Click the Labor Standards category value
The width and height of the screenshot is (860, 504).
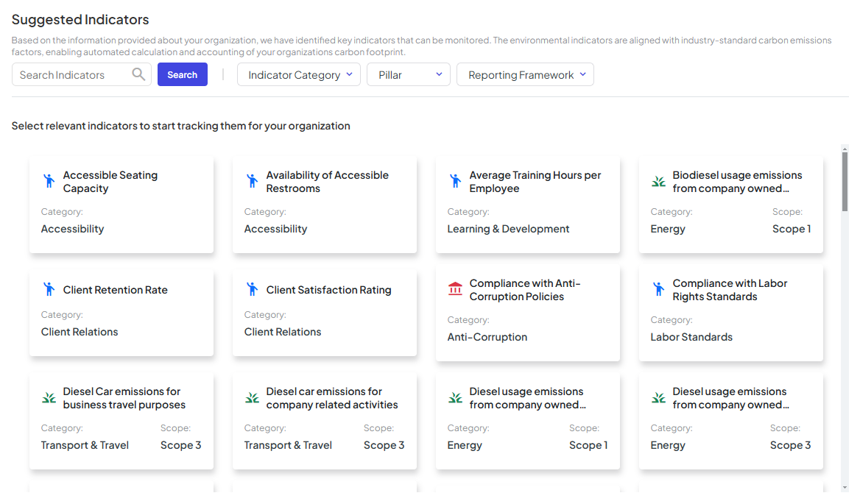pos(691,337)
